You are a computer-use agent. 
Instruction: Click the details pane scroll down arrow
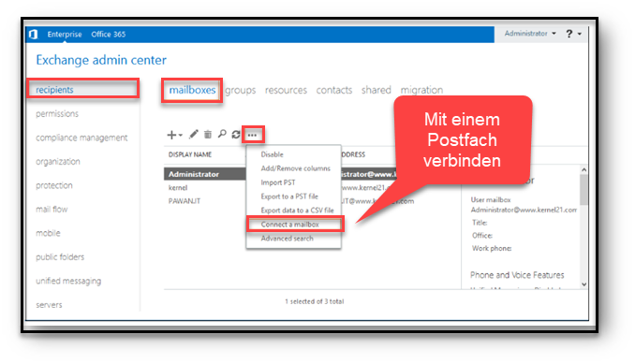pyautogui.click(x=583, y=284)
